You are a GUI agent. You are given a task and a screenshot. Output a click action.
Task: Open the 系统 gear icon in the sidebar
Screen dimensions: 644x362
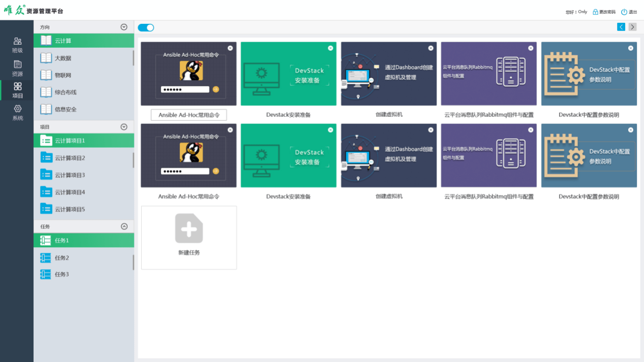coord(17,109)
